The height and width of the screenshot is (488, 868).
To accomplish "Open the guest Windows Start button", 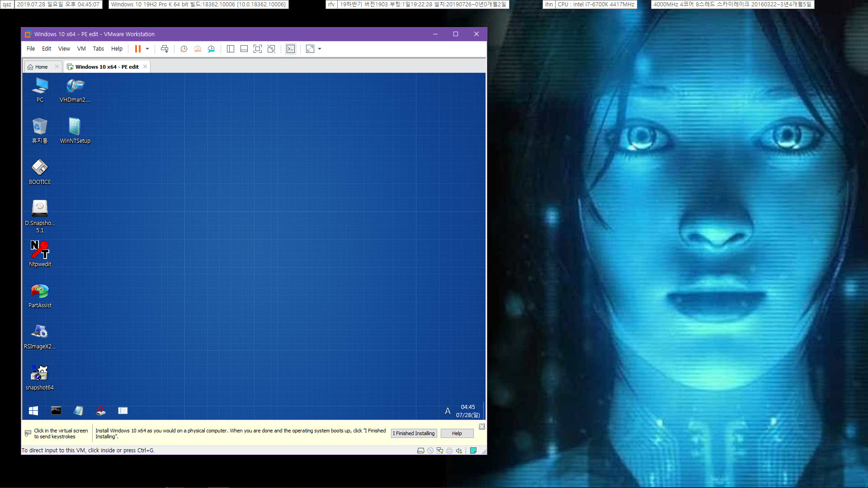I will pos(33,411).
